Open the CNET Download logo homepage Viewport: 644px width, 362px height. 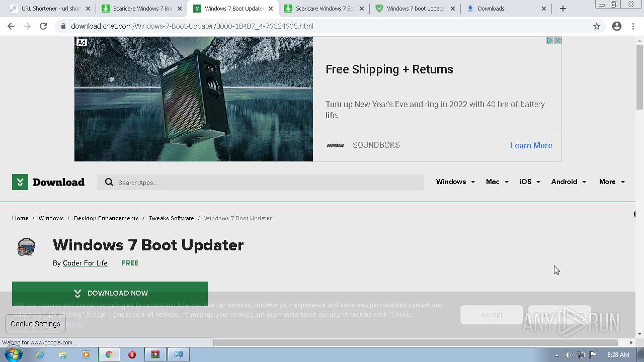pyautogui.click(x=48, y=182)
